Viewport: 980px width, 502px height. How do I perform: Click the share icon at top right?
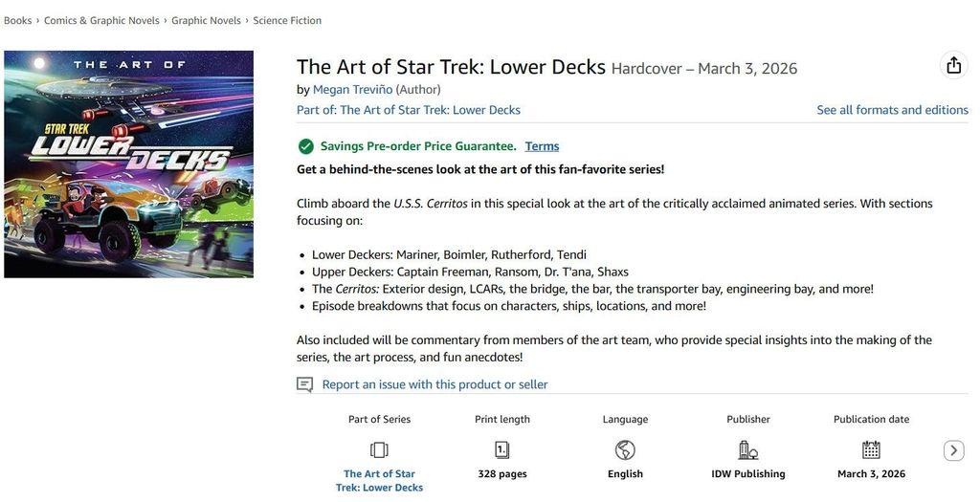tap(953, 65)
